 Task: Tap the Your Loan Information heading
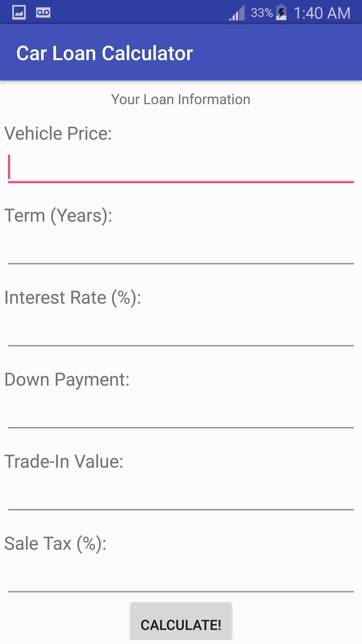click(x=181, y=99)
